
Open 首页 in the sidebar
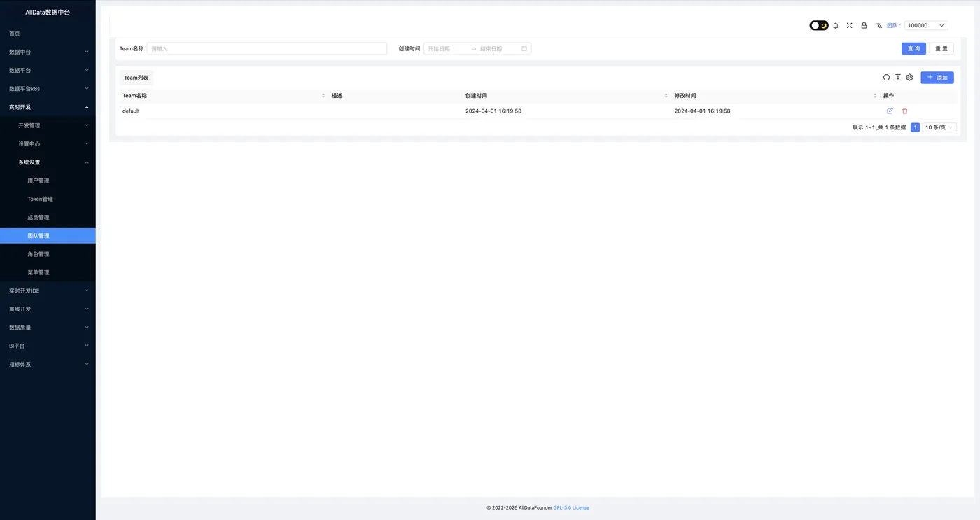click(48, 34)
